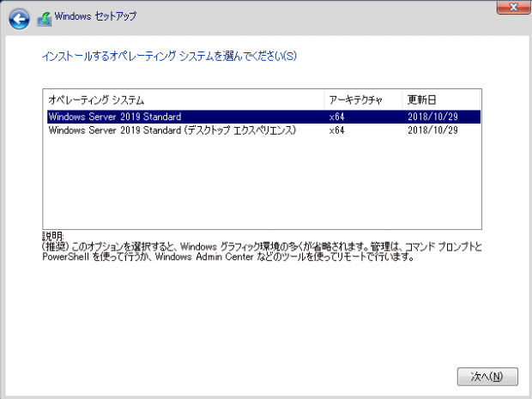532x399 pixels.
Task: Click the オペレーティング システム column header
Action: click(x=184, y=100)
